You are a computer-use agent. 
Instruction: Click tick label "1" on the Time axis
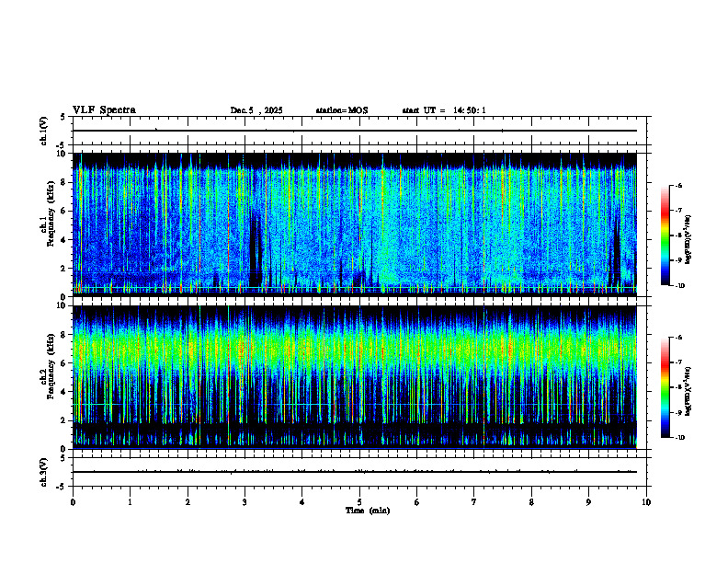click(130, 502)
